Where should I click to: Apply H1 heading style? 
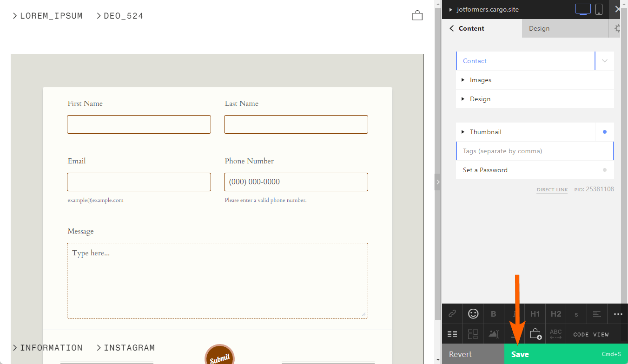(x=535, y=314)
